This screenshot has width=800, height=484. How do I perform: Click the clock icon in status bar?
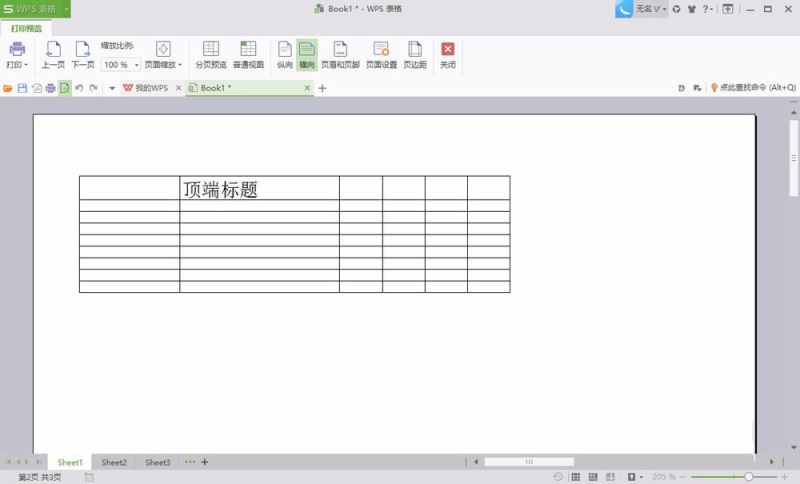point(558,477)
